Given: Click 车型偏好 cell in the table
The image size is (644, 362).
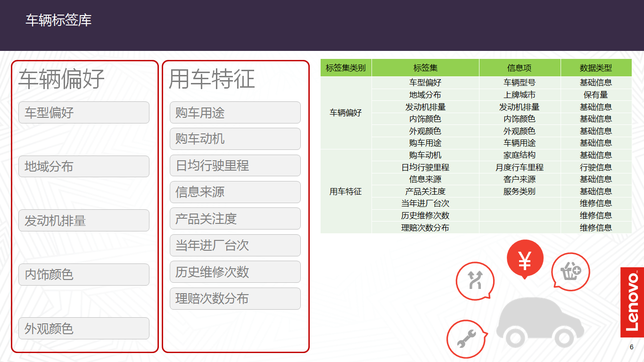Looking at the screenshot, I should coord(425,82).
